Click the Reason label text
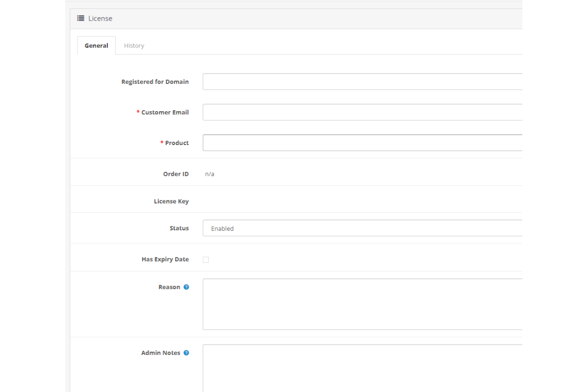Screen dimensions: 588x392 [169, 287]
